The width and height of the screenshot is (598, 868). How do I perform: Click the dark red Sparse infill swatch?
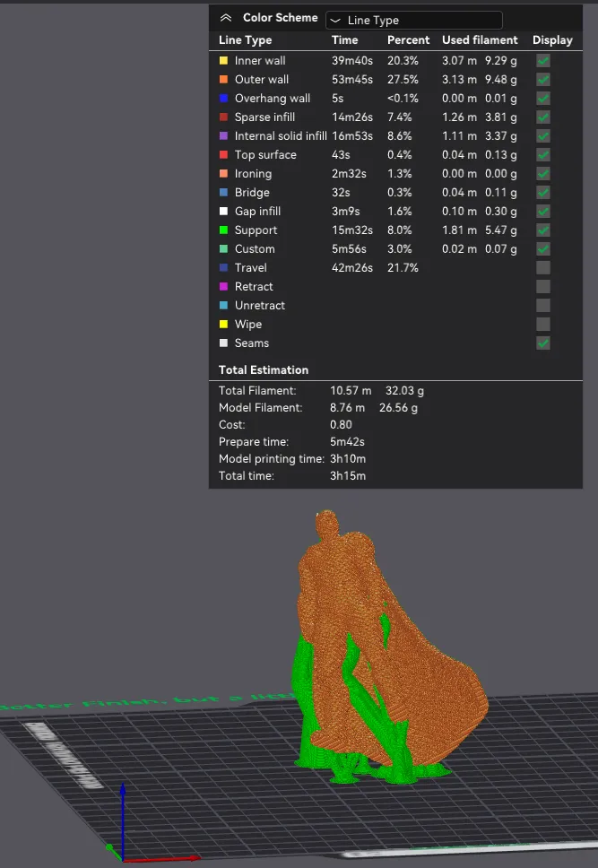coord(224,117)
